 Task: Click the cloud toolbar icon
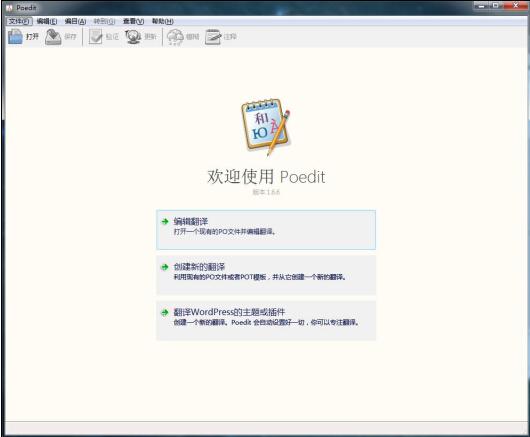175,37
